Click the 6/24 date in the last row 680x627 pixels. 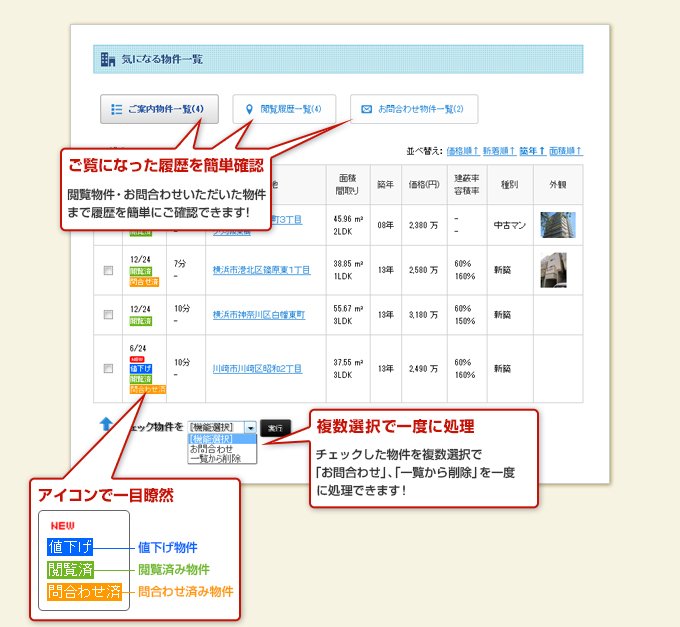click(138, 348)
